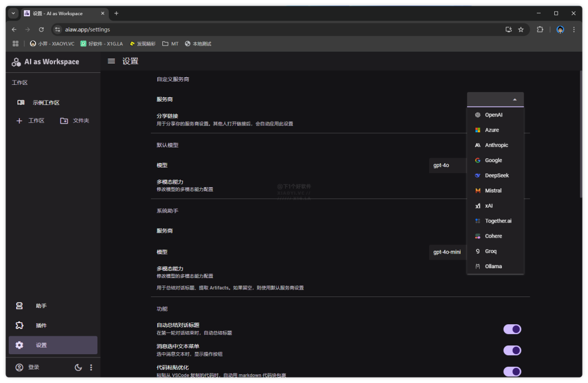Click the hamburger menu icon beside 设置
Screen dimensions: 588x383
pyautogui.click(x=111, y=61)
